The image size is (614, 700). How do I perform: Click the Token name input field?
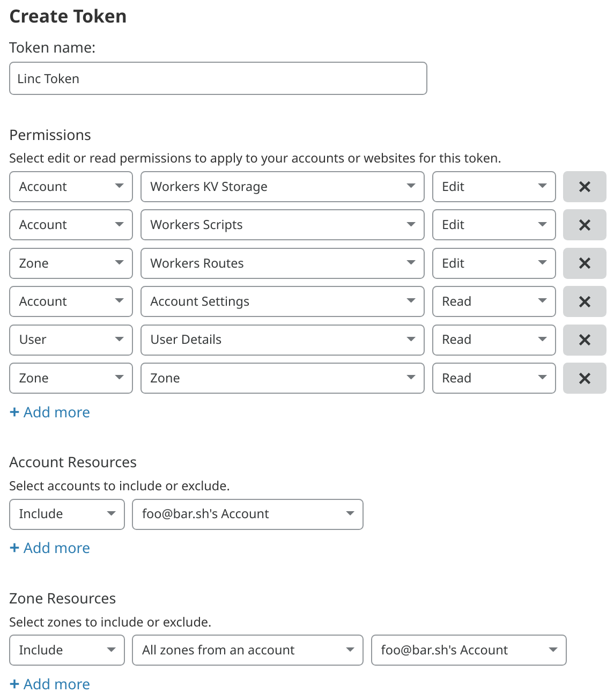click(218, 78)
